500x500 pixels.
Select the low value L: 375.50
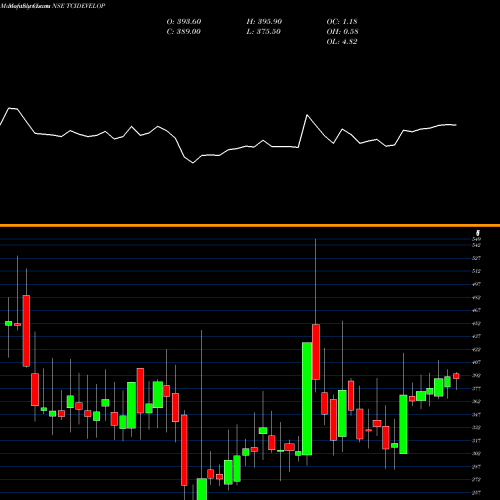point(264,31)
